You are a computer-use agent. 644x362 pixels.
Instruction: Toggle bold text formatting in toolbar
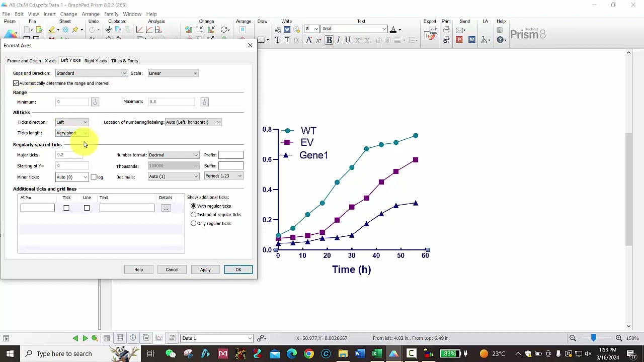[329, 40]
